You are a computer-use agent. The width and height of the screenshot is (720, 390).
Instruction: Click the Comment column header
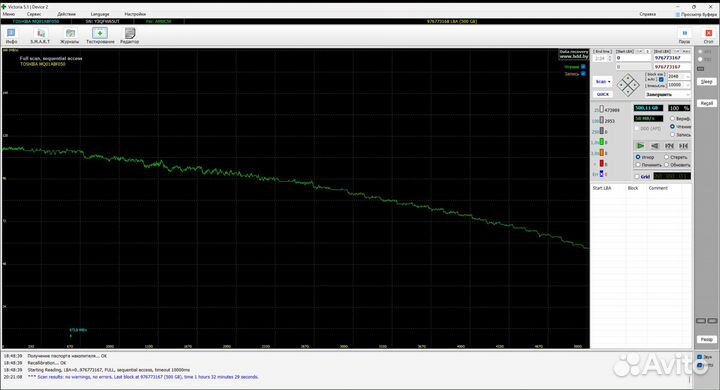[x=658, y=188]
